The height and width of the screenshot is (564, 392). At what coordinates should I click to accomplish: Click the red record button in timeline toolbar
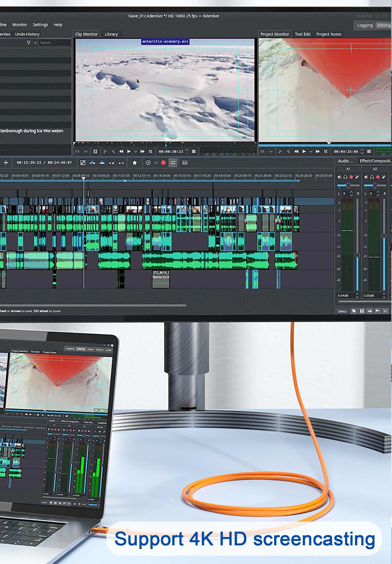[163, 163]
